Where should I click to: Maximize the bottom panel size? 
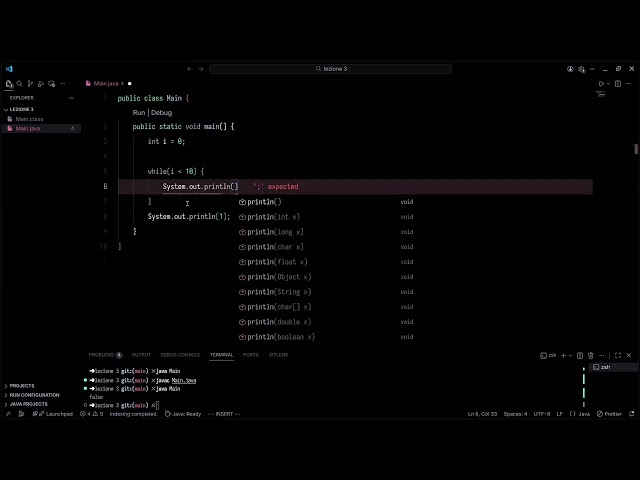[618, 356]
